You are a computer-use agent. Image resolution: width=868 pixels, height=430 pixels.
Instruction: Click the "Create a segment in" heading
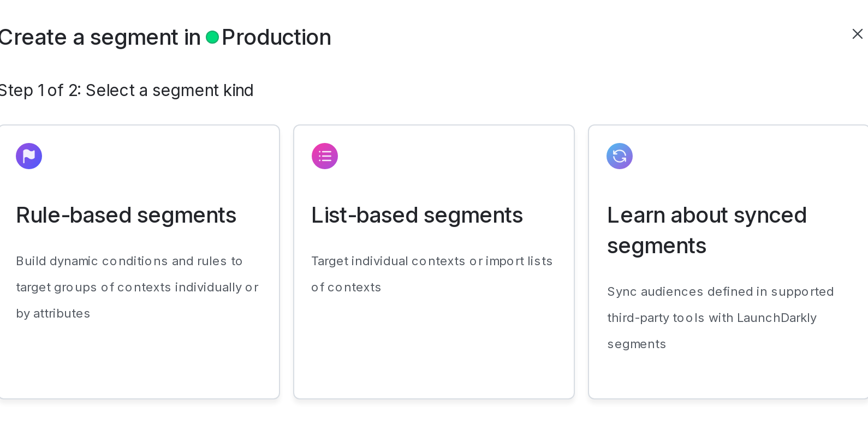(100, 38)
